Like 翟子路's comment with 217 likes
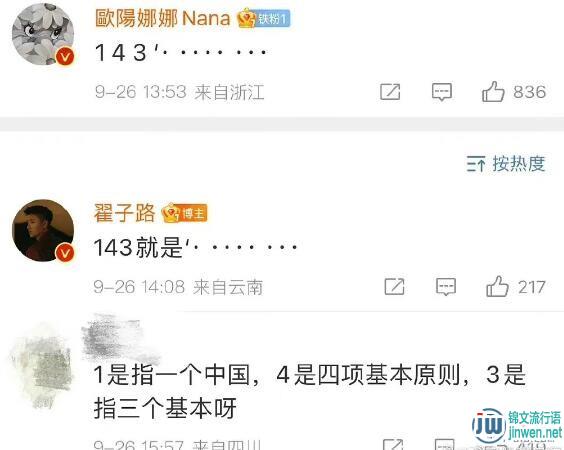 [516, 287]
